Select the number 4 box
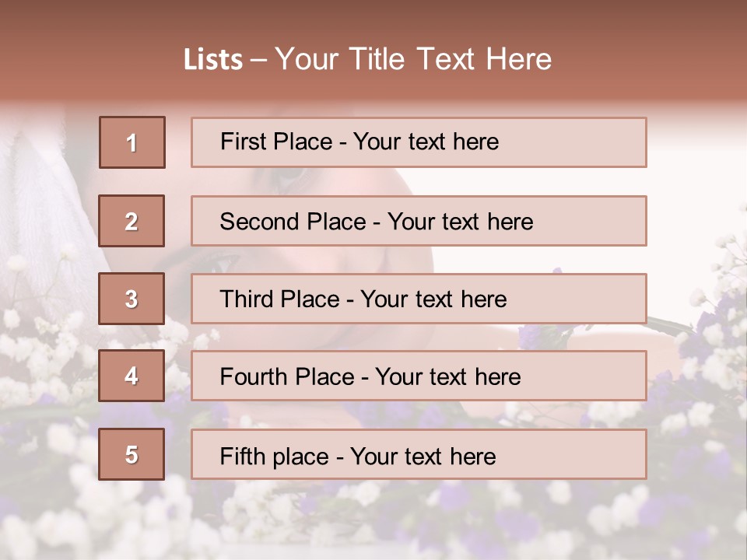Viewport: 747px width, 560px height. coord(132,376)
